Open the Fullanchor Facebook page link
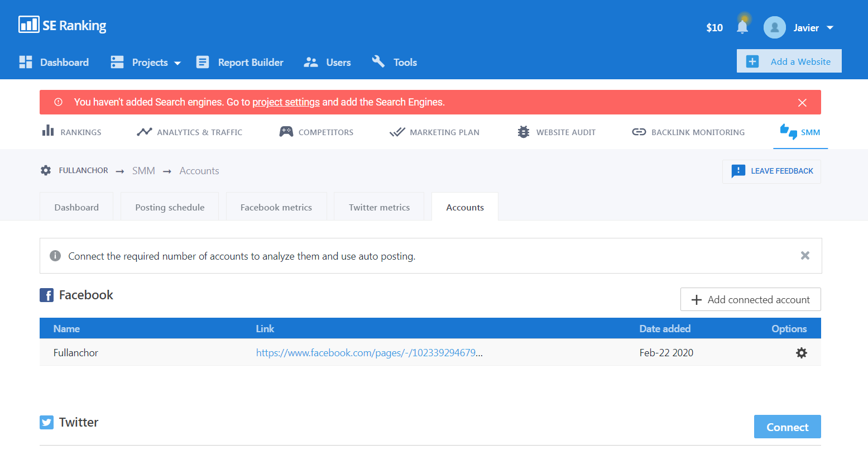This screenshot has width=868, height=464. (370, 353)
